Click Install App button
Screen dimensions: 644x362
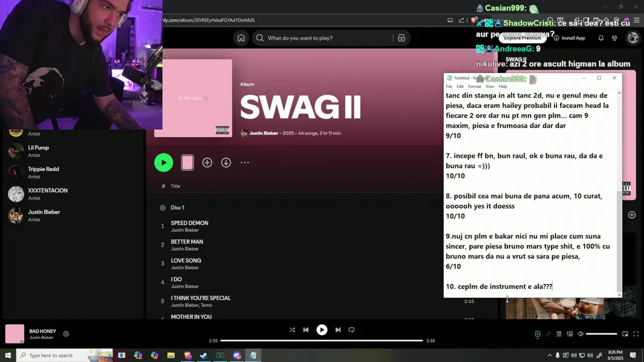pos(569,38)
